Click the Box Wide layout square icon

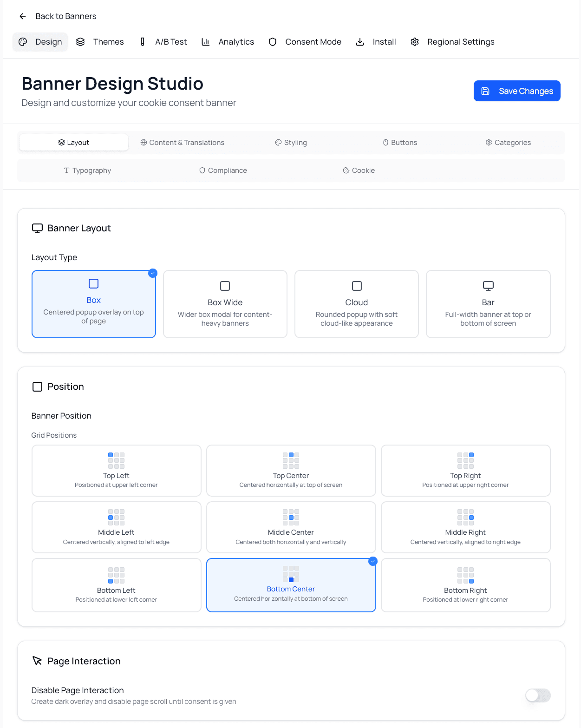[x=225, y=286]
